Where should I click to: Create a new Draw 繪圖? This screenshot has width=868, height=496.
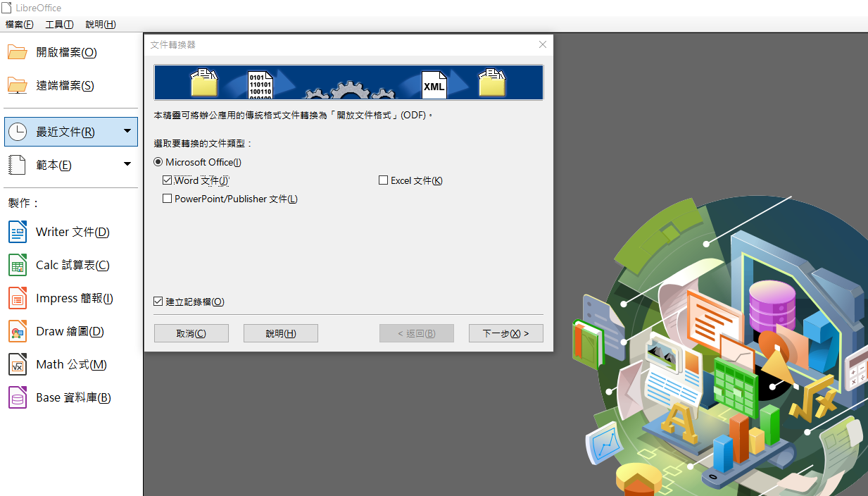tap(71, 331)
